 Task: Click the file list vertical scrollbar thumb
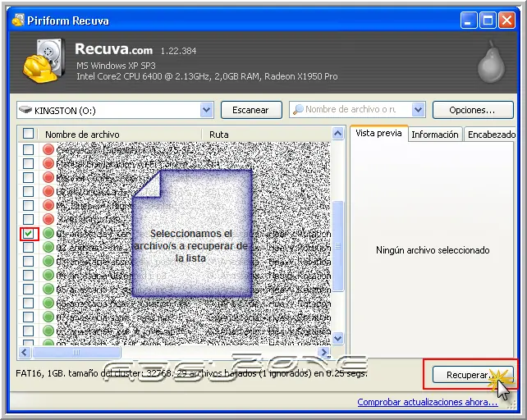pyautogui.click(x=337, y=246)
